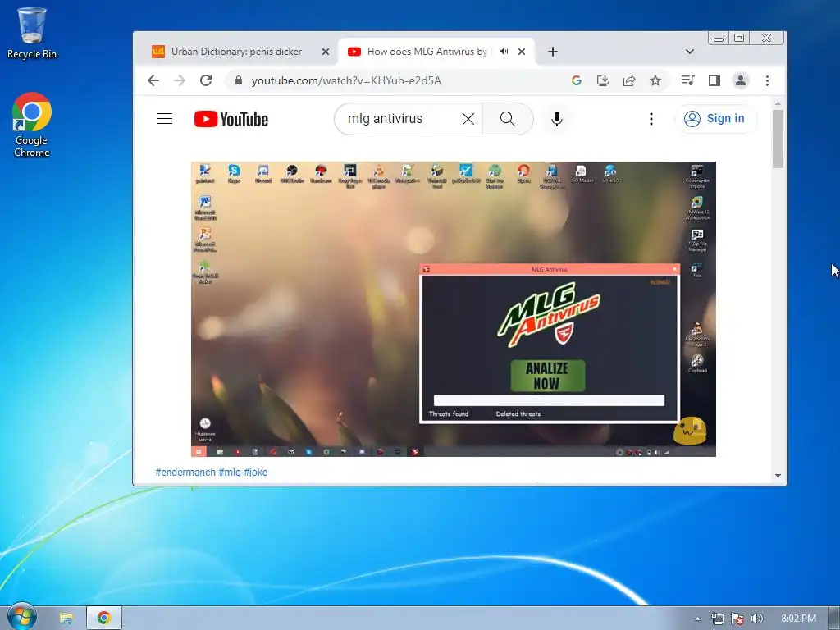Open the Windows Start menu orb
Screen dimensions: 840x630
pos(22,617)
